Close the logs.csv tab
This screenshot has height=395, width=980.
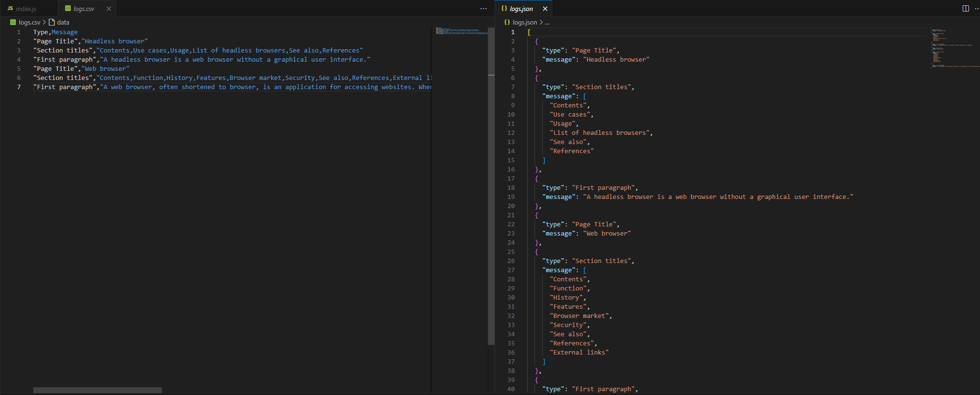point(109,9)
